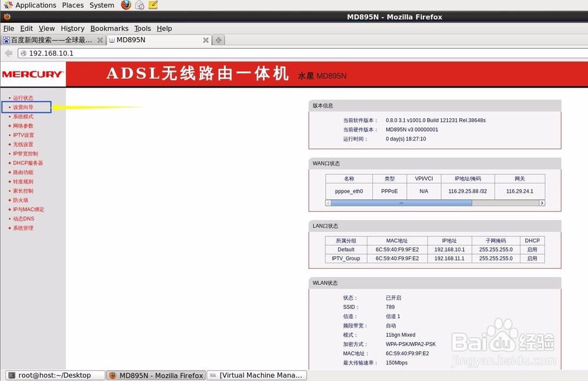
Task: Open the Bookmarks menu
Action: 109,28
